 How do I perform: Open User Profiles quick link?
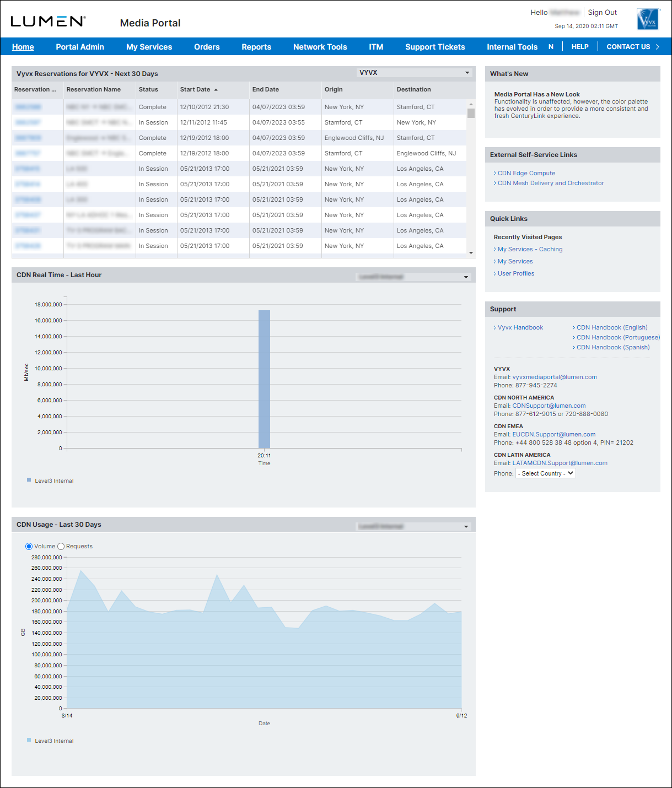[x=516, y=273]
